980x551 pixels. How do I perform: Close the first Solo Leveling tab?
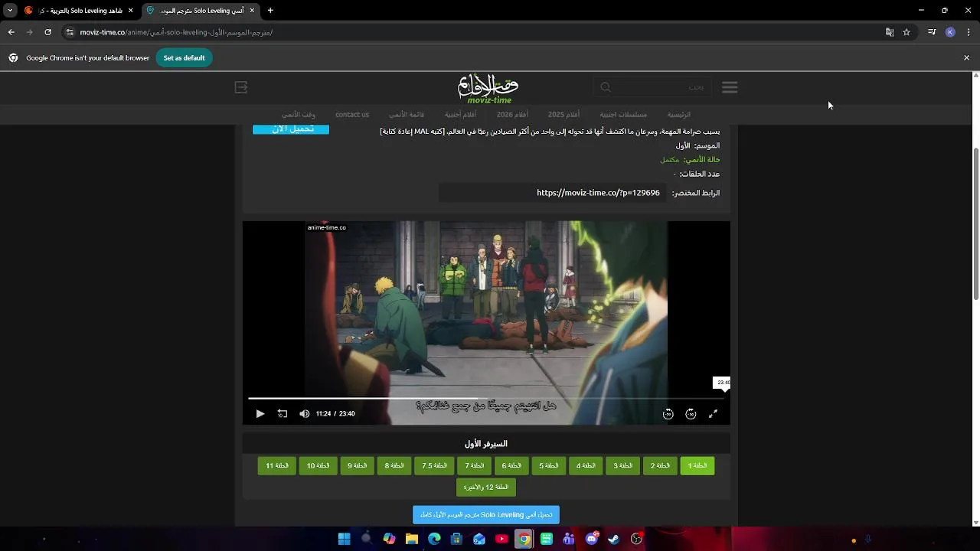[130, 11]
